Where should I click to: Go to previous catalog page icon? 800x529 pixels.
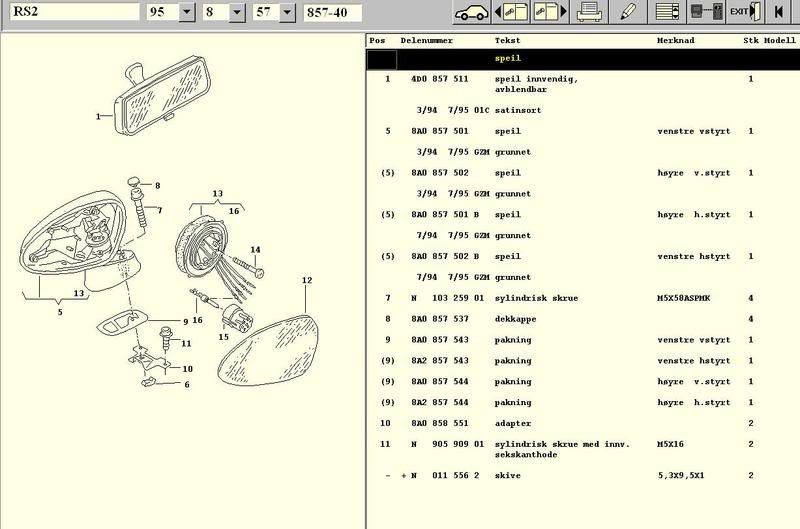(515, 13)
